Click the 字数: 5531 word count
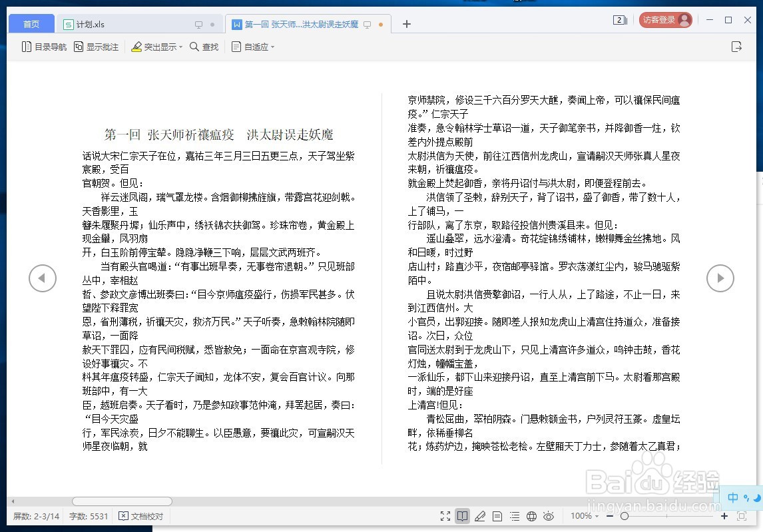Image resolution: width=763 pixels, height=532 pixels. tap(89, 517)
